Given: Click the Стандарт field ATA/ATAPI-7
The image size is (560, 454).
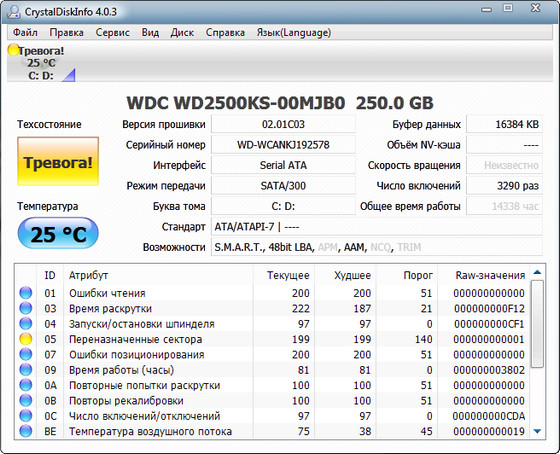Looking at the screenshot, I should tap(377, 226).
